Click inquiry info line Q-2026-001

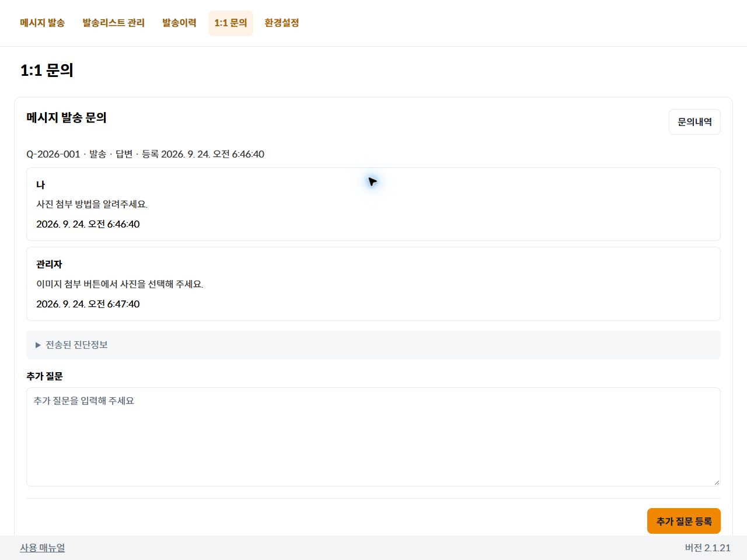(145, 154)
